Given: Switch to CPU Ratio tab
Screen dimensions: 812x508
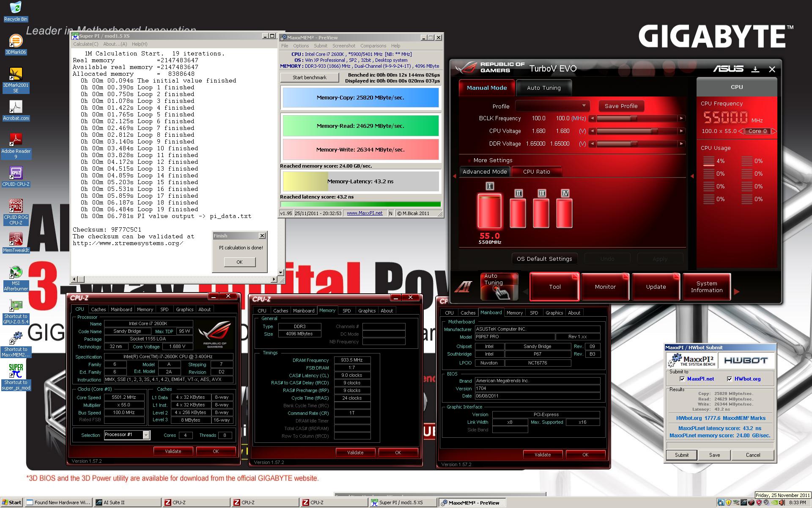Looking at the screenshot, I should pos(536,171).
